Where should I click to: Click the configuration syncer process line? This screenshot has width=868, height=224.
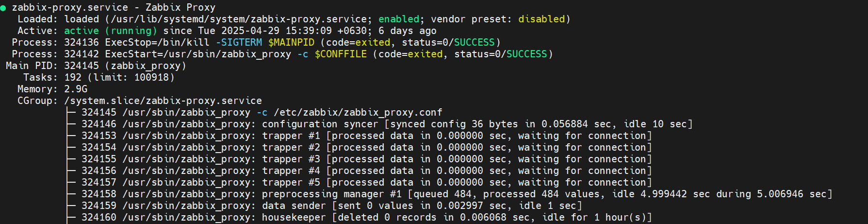[x=387, y=124]
